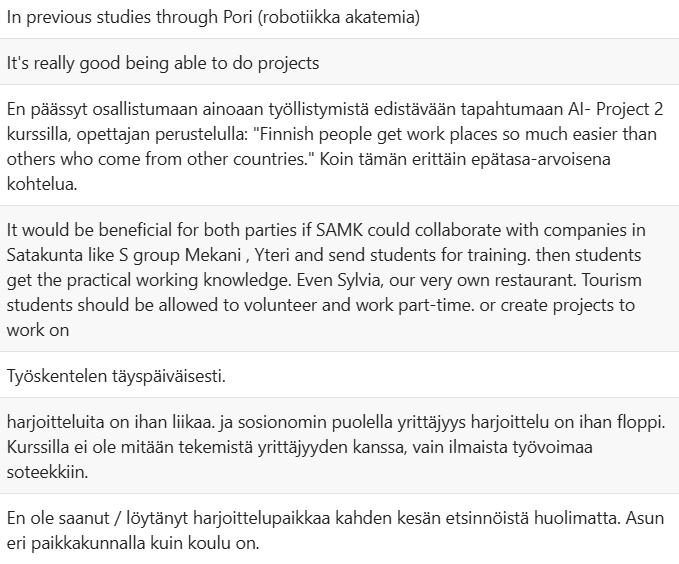
Task: Click the trailing 'work on' text line
Action: 38,331
